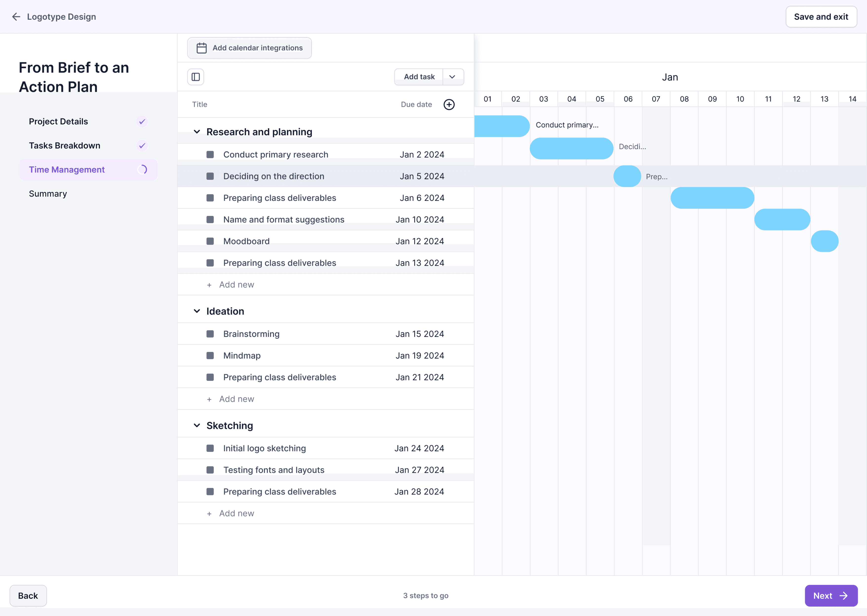Click the calendar icon in Add calendar integrations
This screenshot has width=867, height=616.
pos(201,48)
